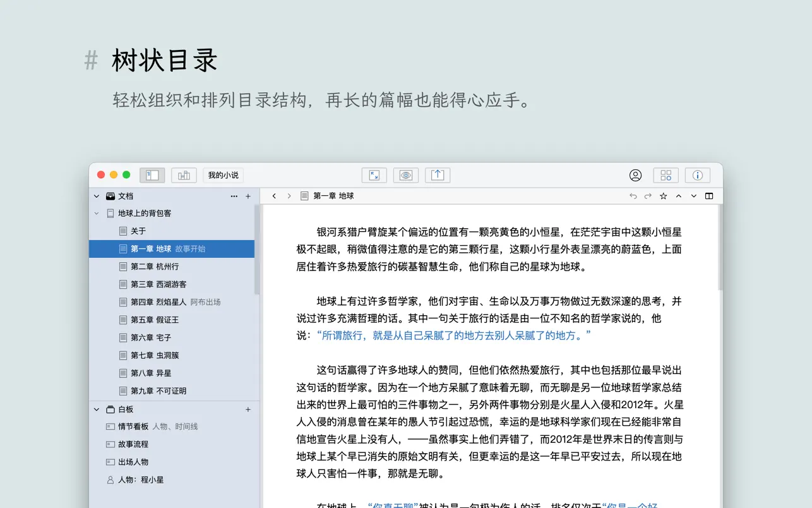The image size is (812, 508).
Task: Jump to previous document with up chevron
Action: (x=679, y=196)
